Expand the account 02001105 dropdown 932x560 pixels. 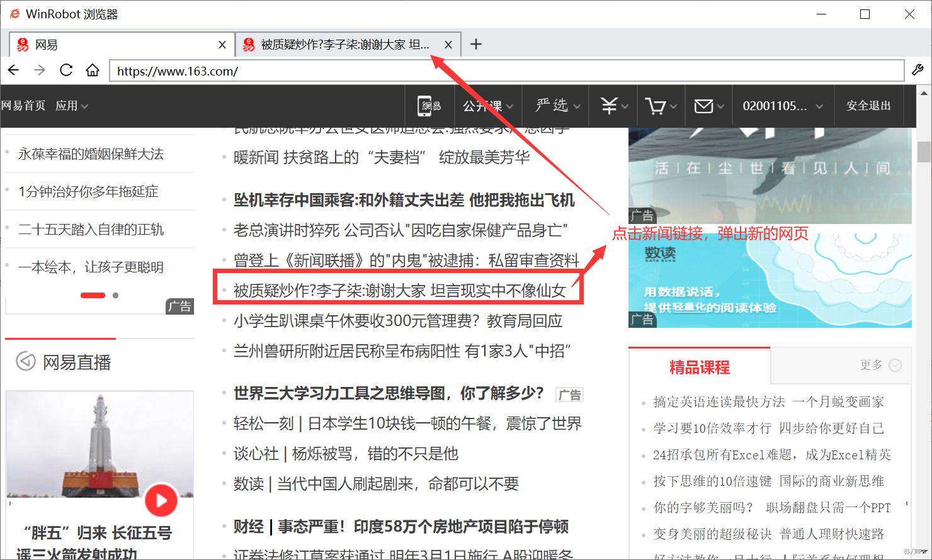tap(782, 106)
